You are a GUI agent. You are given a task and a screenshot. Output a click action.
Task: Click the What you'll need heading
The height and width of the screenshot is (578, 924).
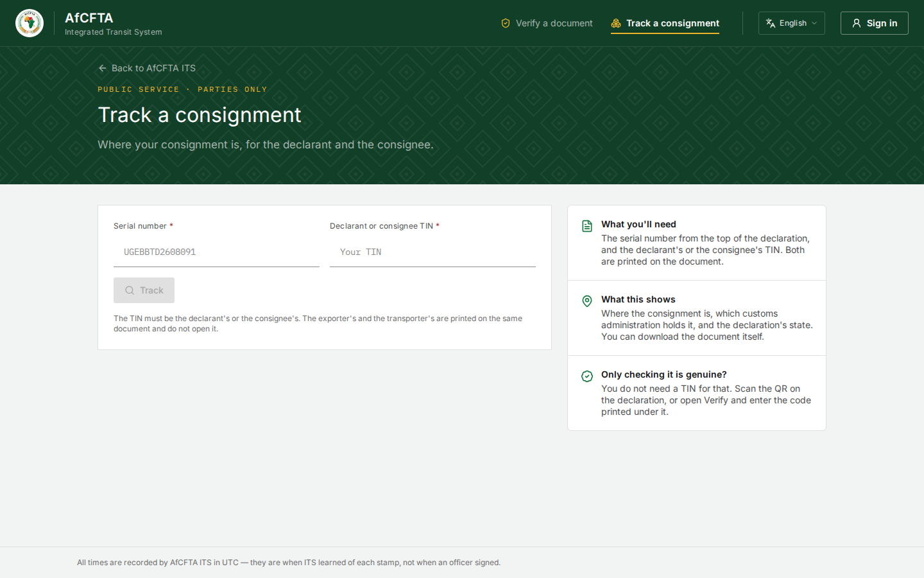coord(638,224)
